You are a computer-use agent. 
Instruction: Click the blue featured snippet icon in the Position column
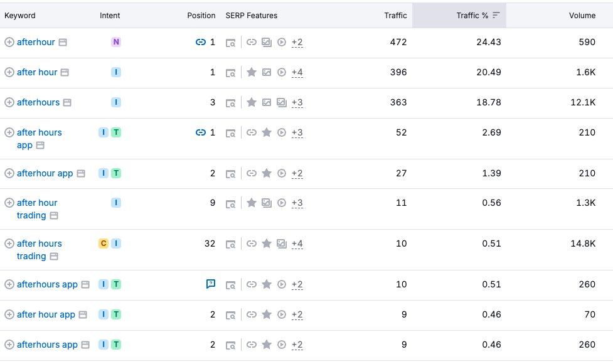(x=211, y=284)
